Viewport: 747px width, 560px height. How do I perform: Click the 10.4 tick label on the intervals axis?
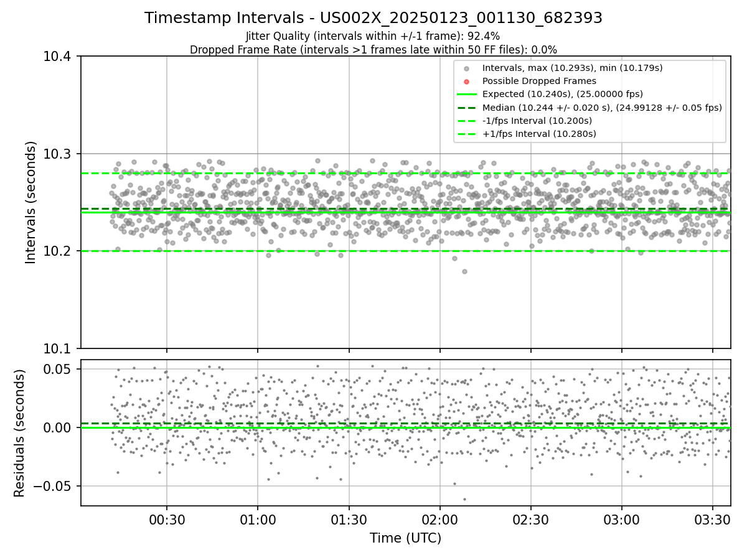57,57
